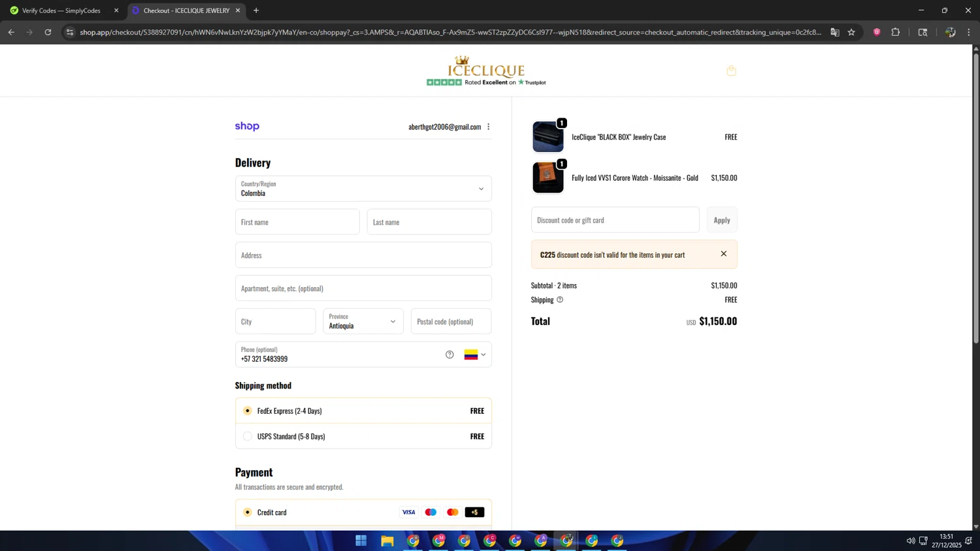Open the Windows Start menu
Image resolution: width=980 pixels, height=551 pixels.
click(x=361, y=541)
